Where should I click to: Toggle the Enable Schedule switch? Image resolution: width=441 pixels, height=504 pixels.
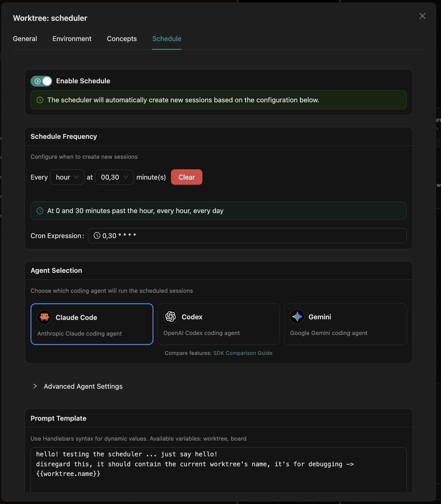[x=41, y=81]
